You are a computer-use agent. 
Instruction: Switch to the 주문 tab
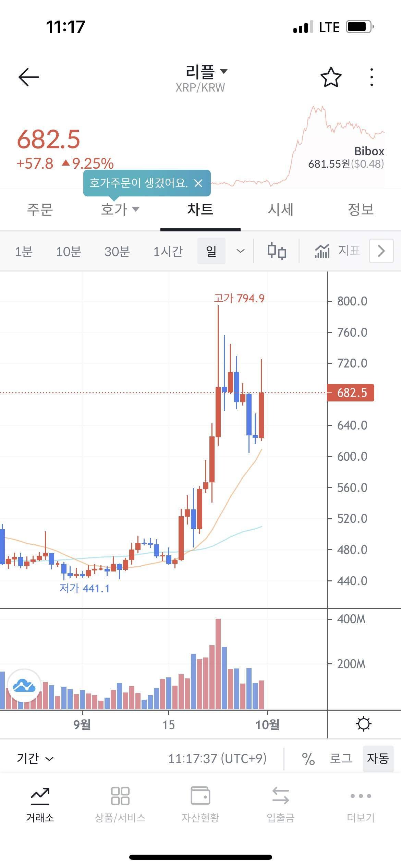(x=40, y=209)
